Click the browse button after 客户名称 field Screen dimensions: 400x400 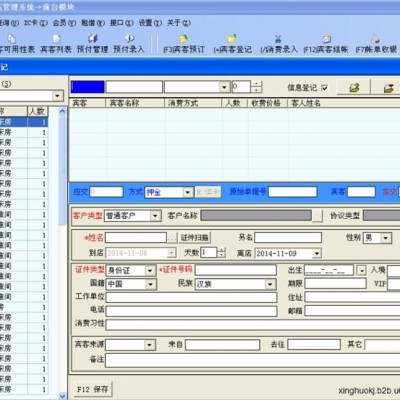[x=318, y=216]
